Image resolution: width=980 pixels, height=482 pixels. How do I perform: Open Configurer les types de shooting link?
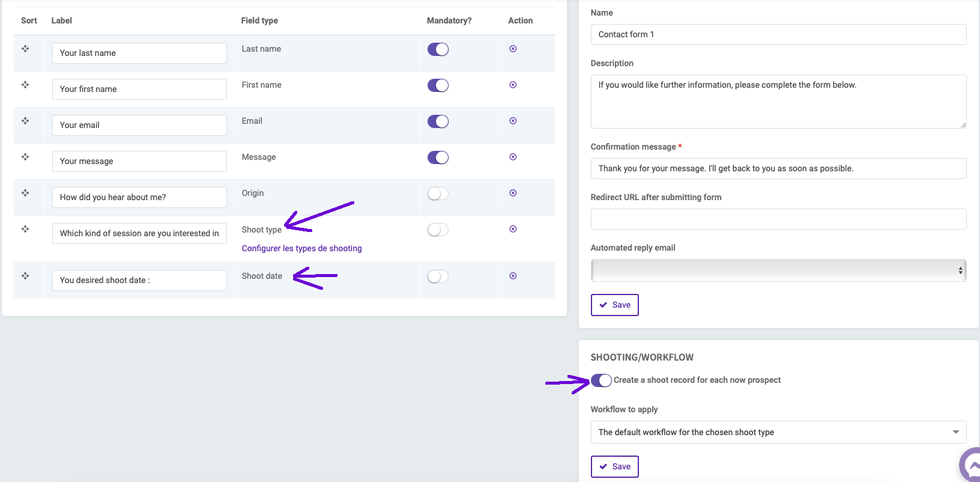coord(301,248)
